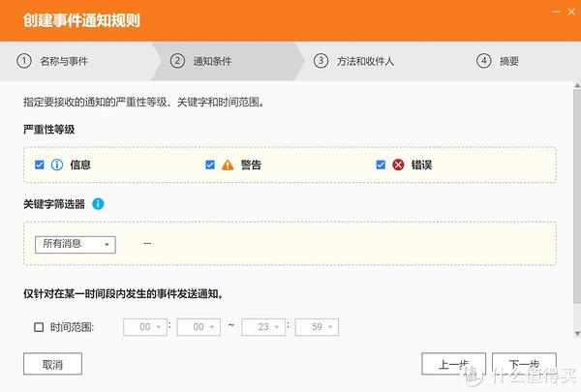
Task: Uncheck the 警告 severity checkbox
Action: (x=210, y=165)
